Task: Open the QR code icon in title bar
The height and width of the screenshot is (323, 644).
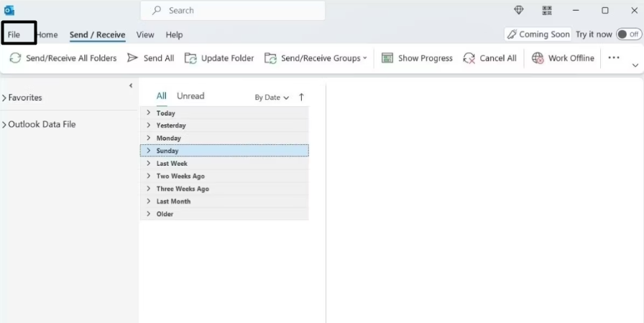Action: 547,10
